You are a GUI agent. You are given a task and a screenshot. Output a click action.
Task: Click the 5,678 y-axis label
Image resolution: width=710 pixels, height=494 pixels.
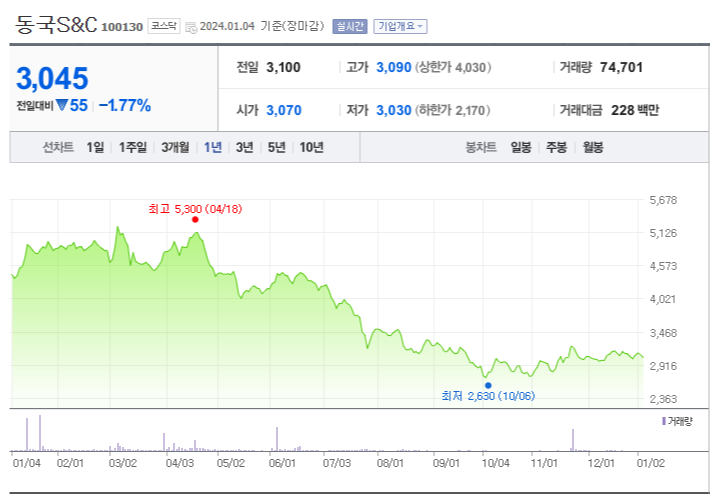(663, 200)
